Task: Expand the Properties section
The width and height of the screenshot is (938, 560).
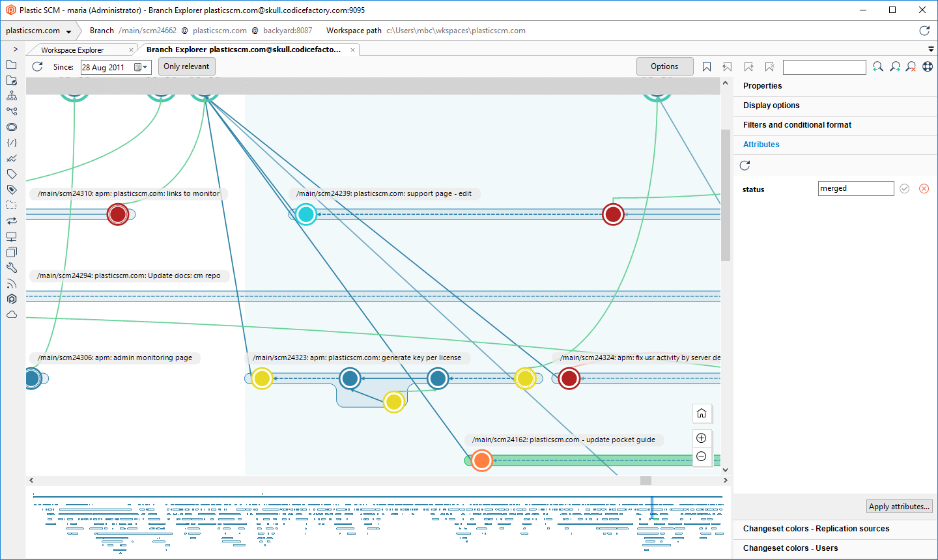Action: click(x=835, y=86)
